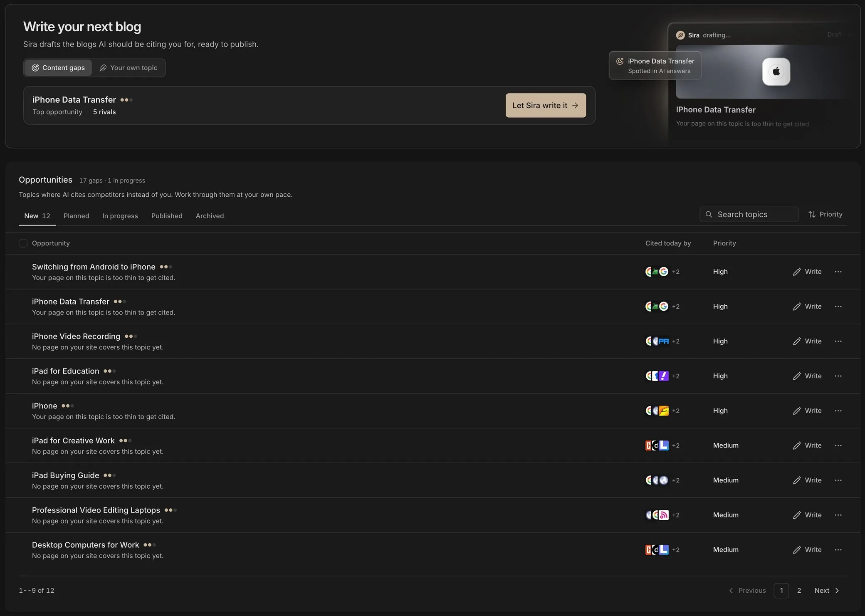Image resolution: width=865 pixels, height=616 pixels.
Task: Write the Desktop Computers for Work topic
Action: point(807,549)
